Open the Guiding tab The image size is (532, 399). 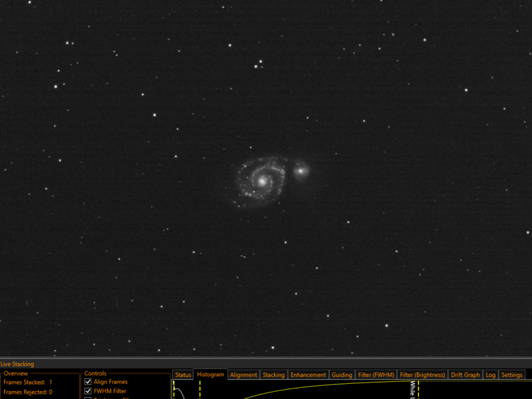point(342,375)
